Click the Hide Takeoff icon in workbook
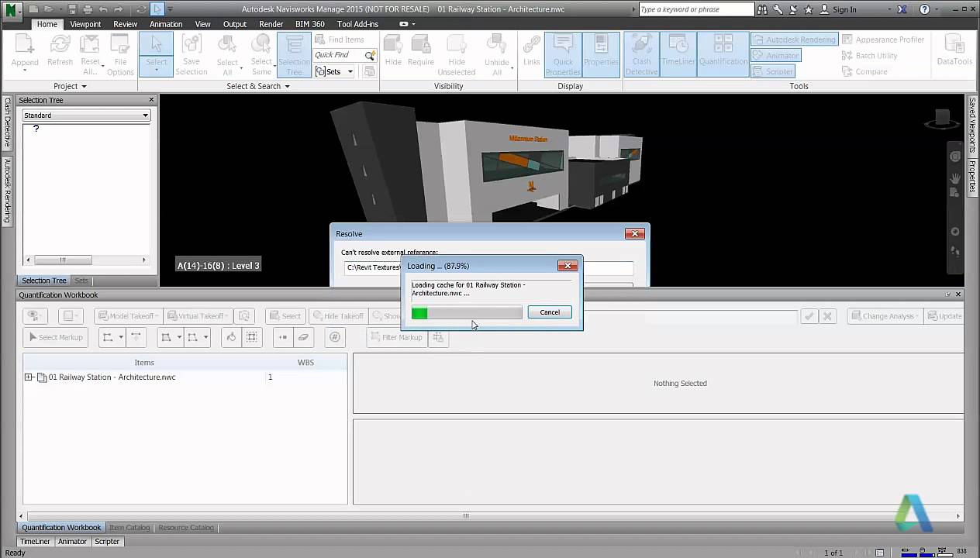 [337, 315]
